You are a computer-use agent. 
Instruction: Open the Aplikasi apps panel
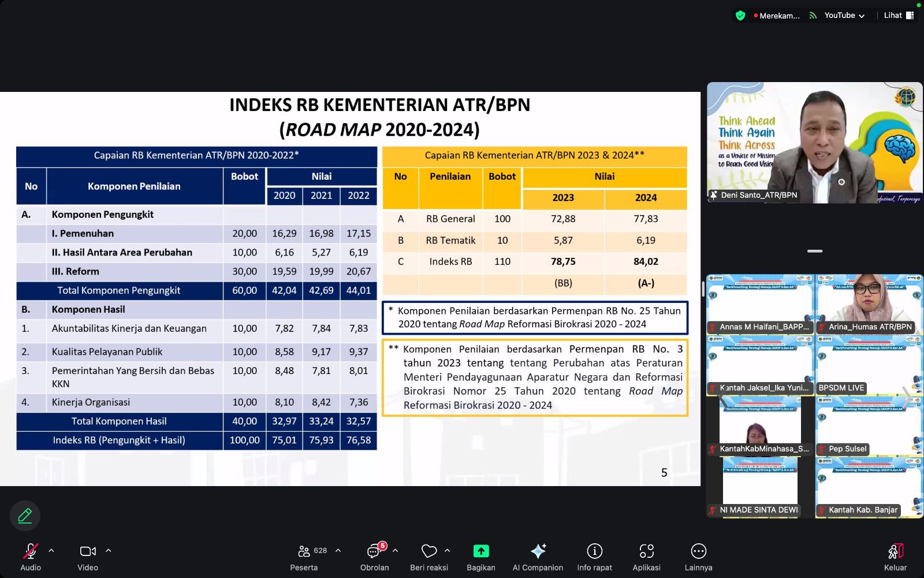tap(646, 551)
